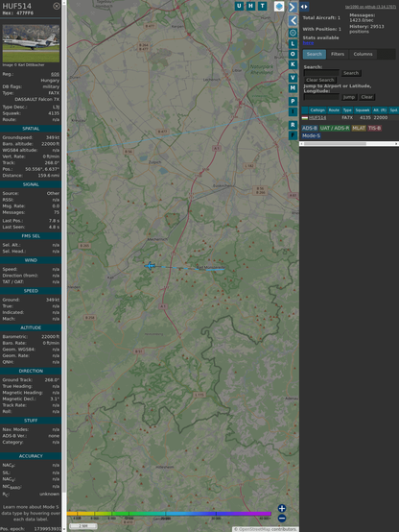
Task: Click the O map toggle button
Action: [293, 55]
